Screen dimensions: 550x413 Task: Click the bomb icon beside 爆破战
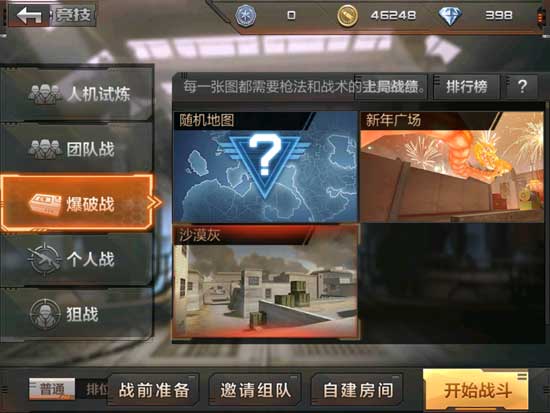[45, 204]
